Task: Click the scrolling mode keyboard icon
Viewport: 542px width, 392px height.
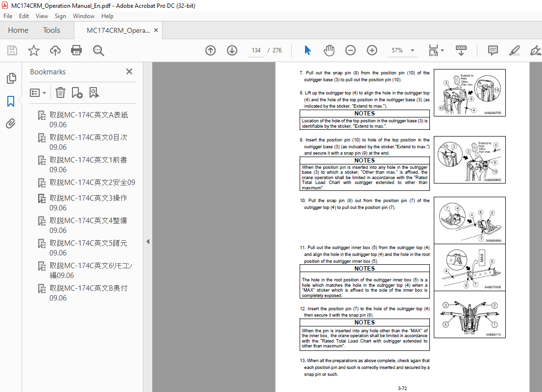Action: coord(461,50)
